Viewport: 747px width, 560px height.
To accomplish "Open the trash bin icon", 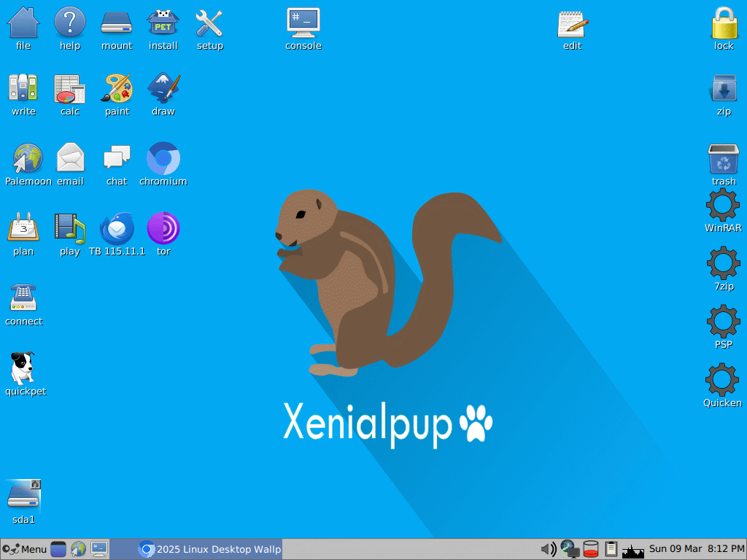I will (724, 158).
